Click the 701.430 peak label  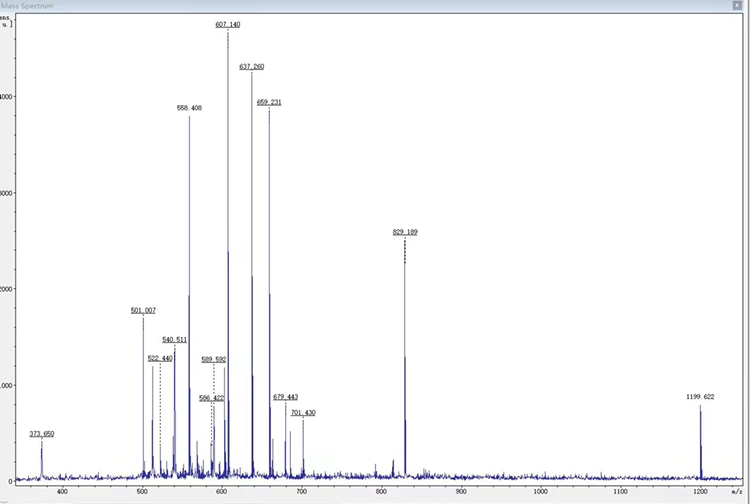click(x=303, y=412)
